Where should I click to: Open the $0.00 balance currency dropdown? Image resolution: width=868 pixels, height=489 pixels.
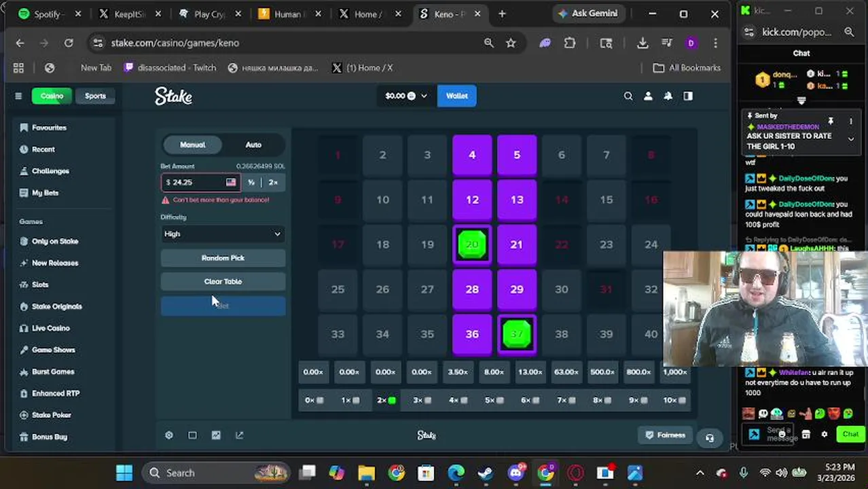[406, 96]
